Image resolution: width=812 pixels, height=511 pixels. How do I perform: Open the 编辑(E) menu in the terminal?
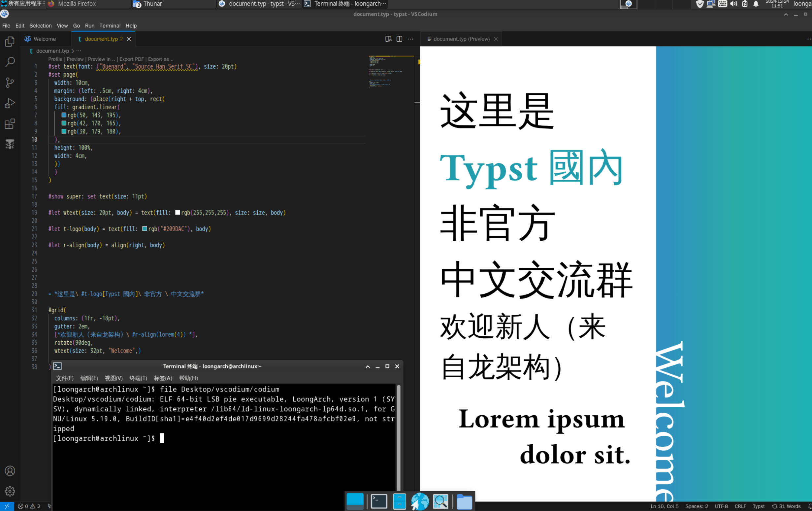[x=89, y=378]
